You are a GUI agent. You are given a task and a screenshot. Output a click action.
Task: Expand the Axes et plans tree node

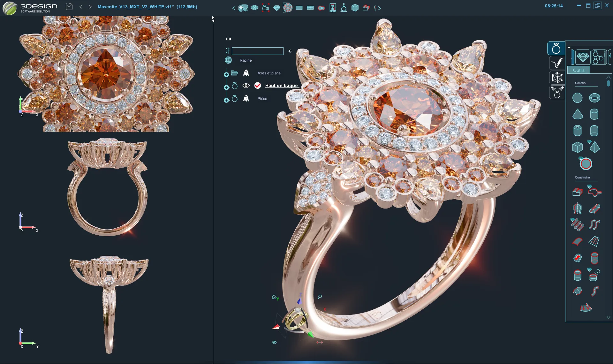(226, 75)
